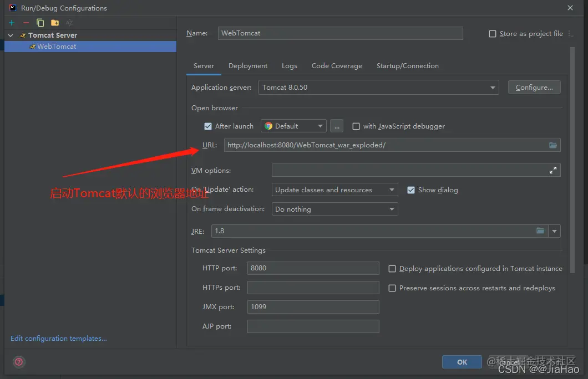Click the folder icon in the URL field
Image resolution: width=588 pixels, height=379 pixels.
pos(552,145)
